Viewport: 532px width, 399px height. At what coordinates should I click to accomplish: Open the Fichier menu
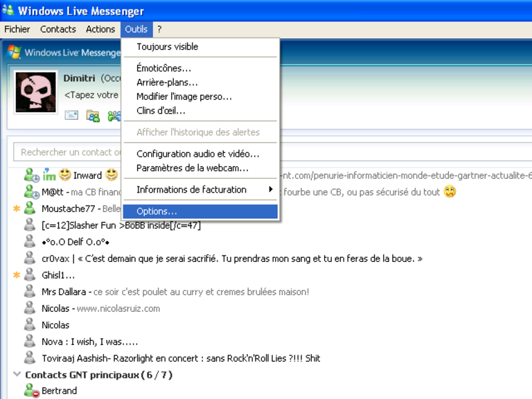tap(17, 29)
